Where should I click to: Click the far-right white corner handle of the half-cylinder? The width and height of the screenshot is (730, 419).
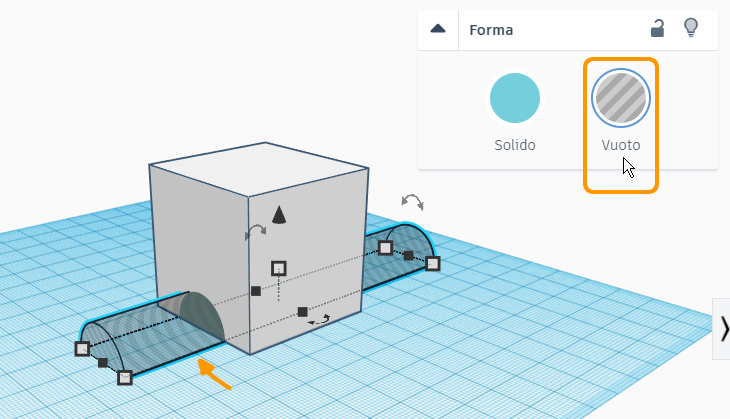coord(433,264)
